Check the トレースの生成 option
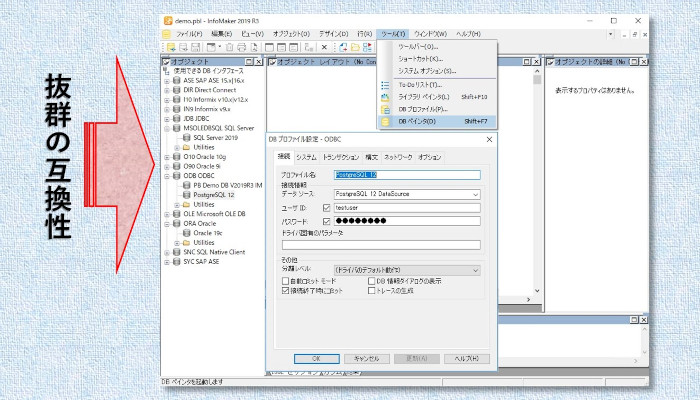Viewport: 700px width, 400px height. [372, 290]
